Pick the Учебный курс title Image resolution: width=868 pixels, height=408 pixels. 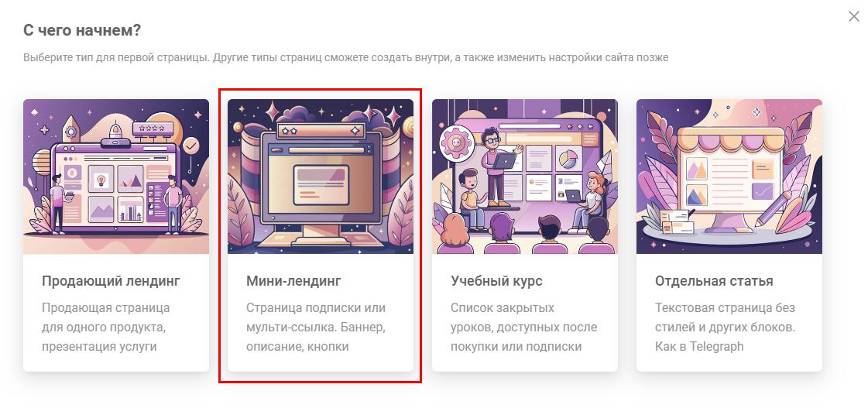(496, 281)
